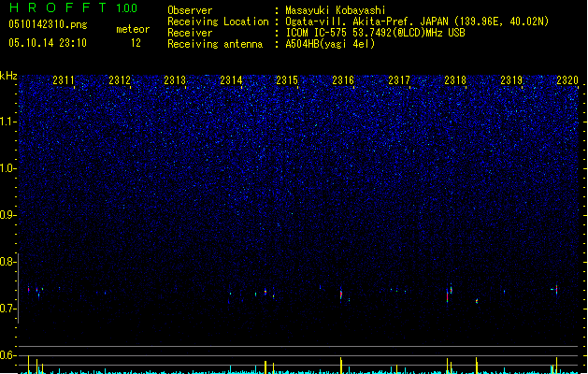This screenshot has height=374, width=588.
Task: Click the 0.7 kHz axis label
Action: (7, 309)
